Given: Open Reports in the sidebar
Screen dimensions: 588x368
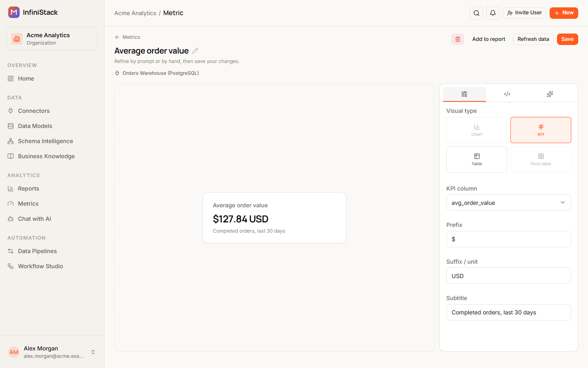Looking at the screenshot, I should pos(52,188).
